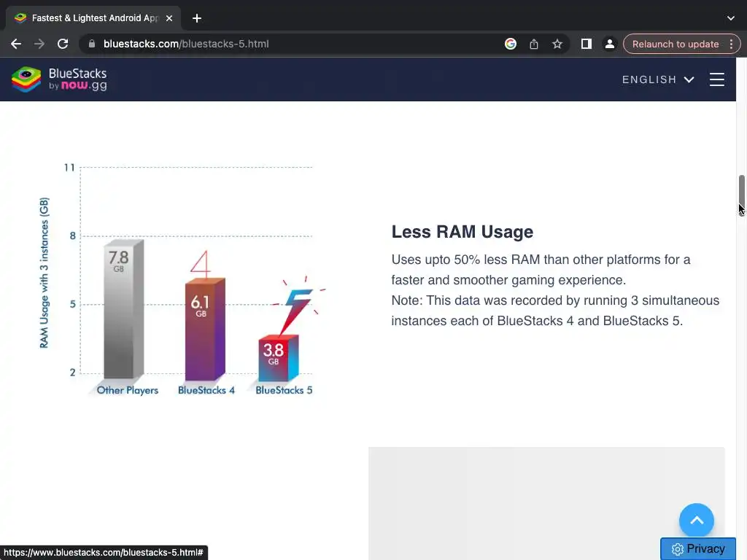The height and width of the screenshot is (560, 747).
Task: Open the hamburger site menu
Action: click(x=716, y=79)
